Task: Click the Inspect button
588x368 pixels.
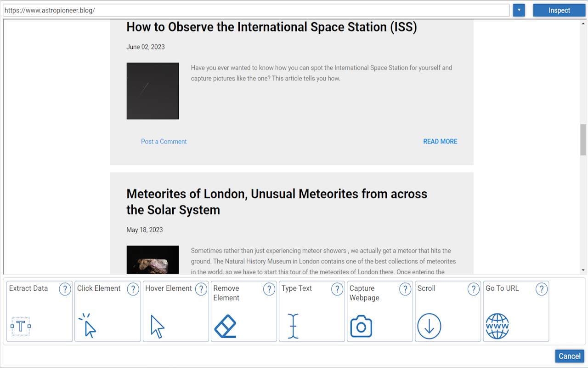Action: 559,10
